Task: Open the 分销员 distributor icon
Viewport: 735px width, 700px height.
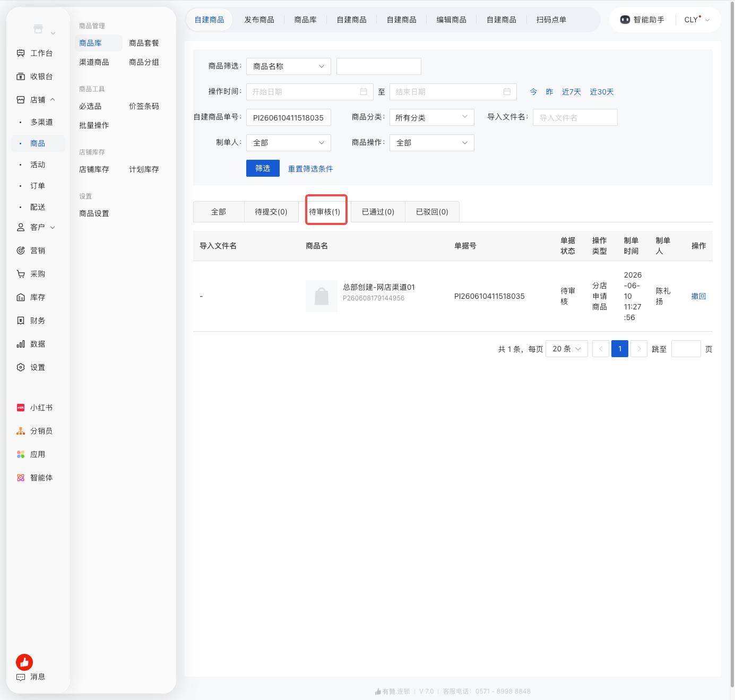Action: pyautogui.click(x=21, y=431)
